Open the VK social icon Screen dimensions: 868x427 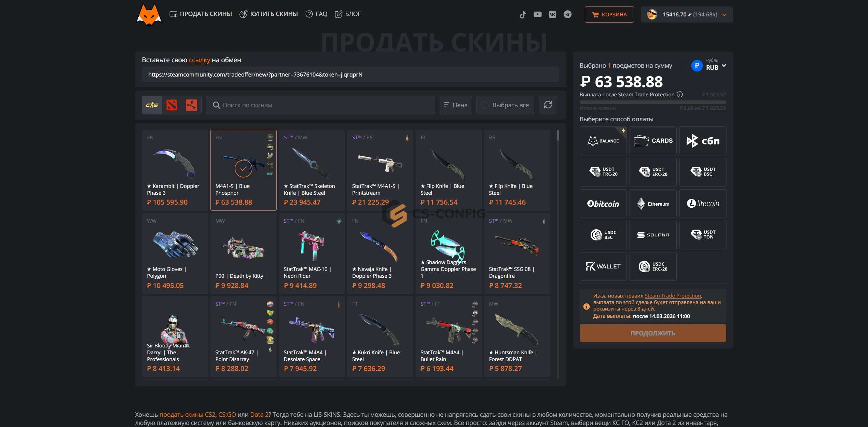coord(552,14)
